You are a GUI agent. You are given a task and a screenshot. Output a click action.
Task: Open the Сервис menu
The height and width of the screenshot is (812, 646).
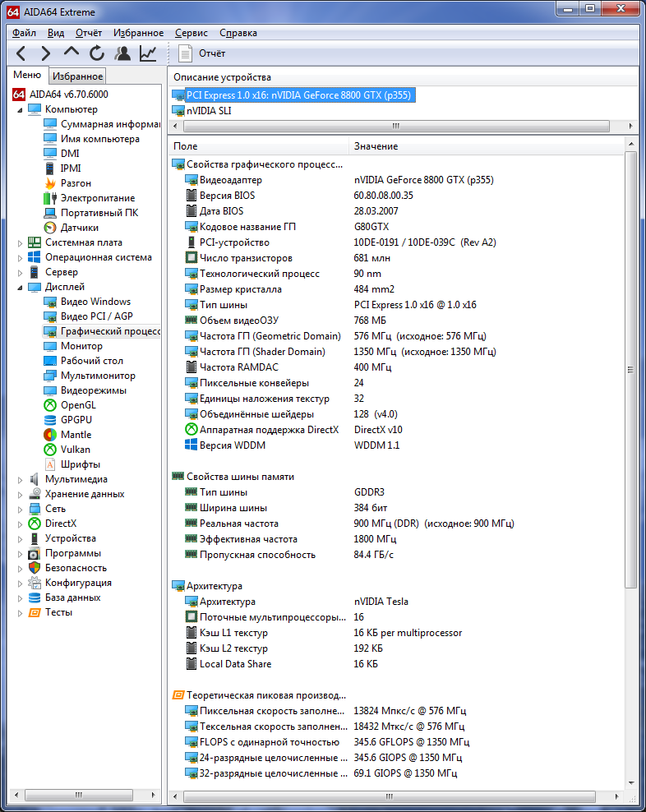191,33
